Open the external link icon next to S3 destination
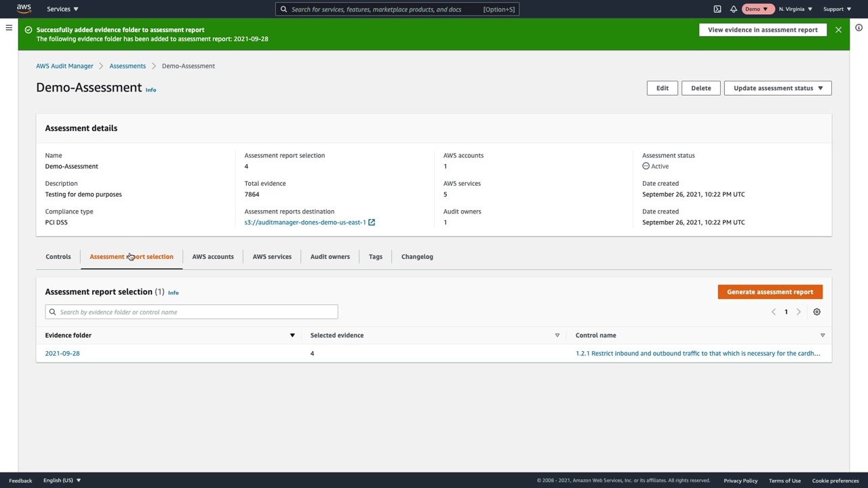Viewport: 868px width, 488px height. pyautogui.click(x=372, y=222)
